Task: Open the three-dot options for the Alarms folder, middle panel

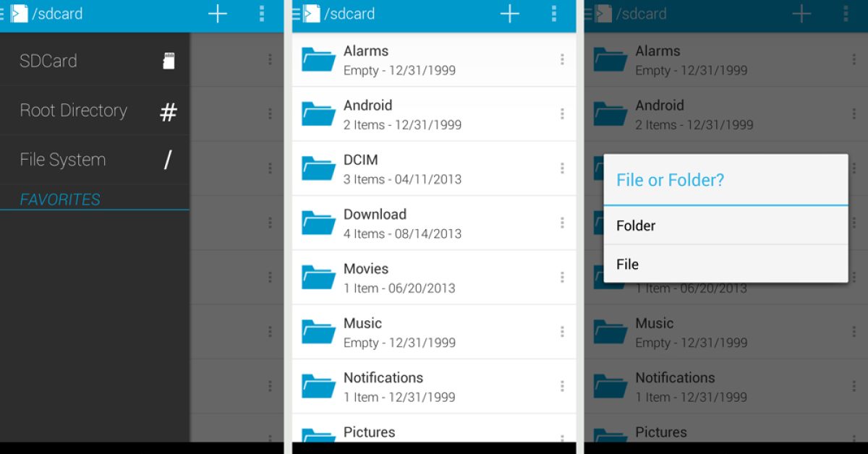Action: [562, 60]
